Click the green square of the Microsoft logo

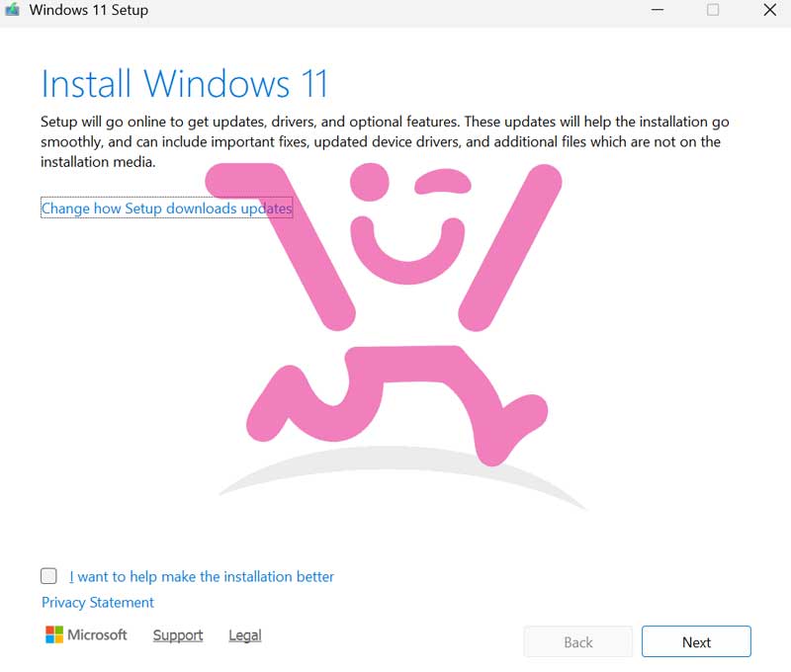coord(60,629)
